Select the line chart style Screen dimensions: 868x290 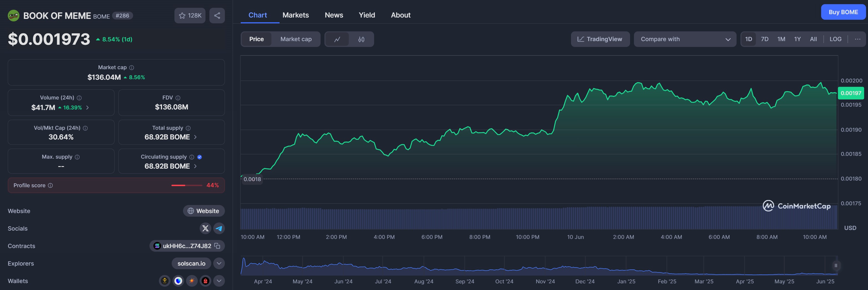[337, 39]
